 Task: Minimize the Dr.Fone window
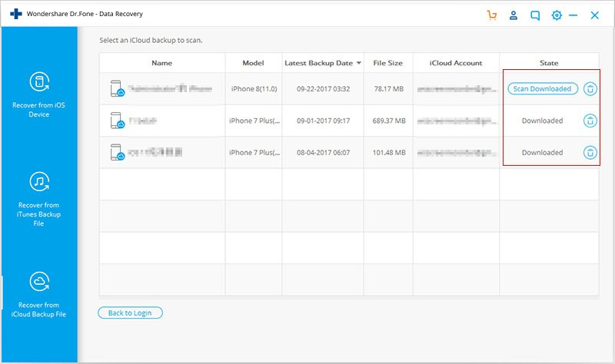click(573, 15)
